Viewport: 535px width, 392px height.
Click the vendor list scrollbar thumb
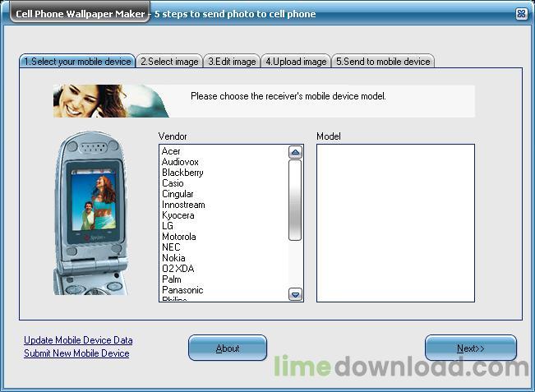(295, 200)
